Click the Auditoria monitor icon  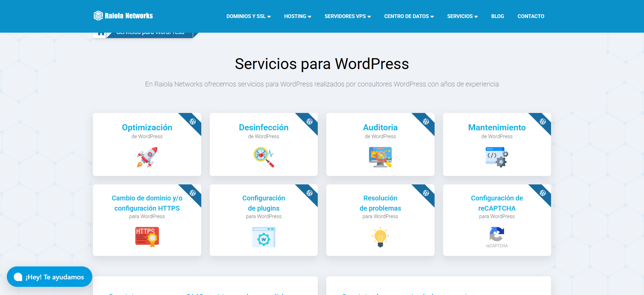[x=380, y=157]
